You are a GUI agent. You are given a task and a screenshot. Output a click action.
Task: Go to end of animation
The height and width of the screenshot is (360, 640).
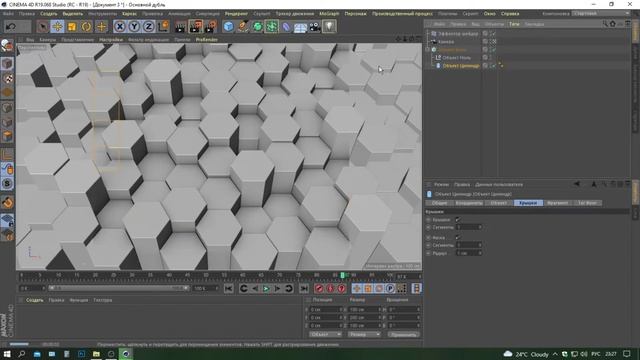point(304,289)
